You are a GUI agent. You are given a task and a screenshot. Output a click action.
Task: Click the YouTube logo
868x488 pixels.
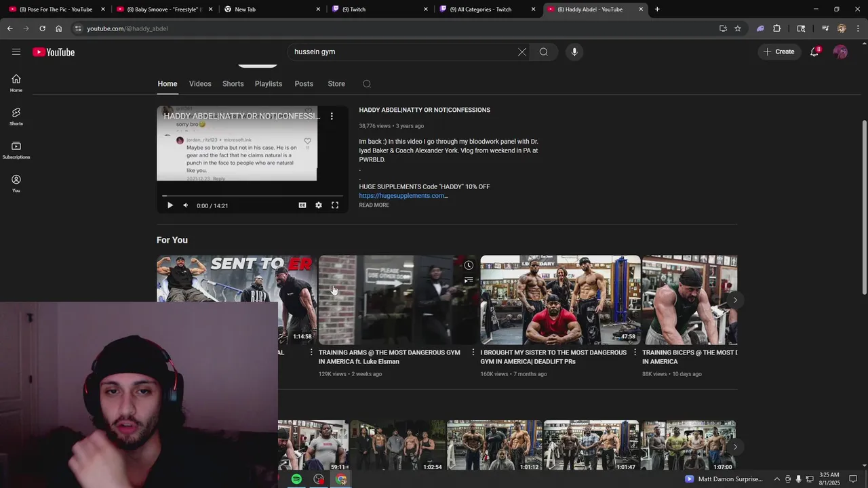click(x=54, y=52)
